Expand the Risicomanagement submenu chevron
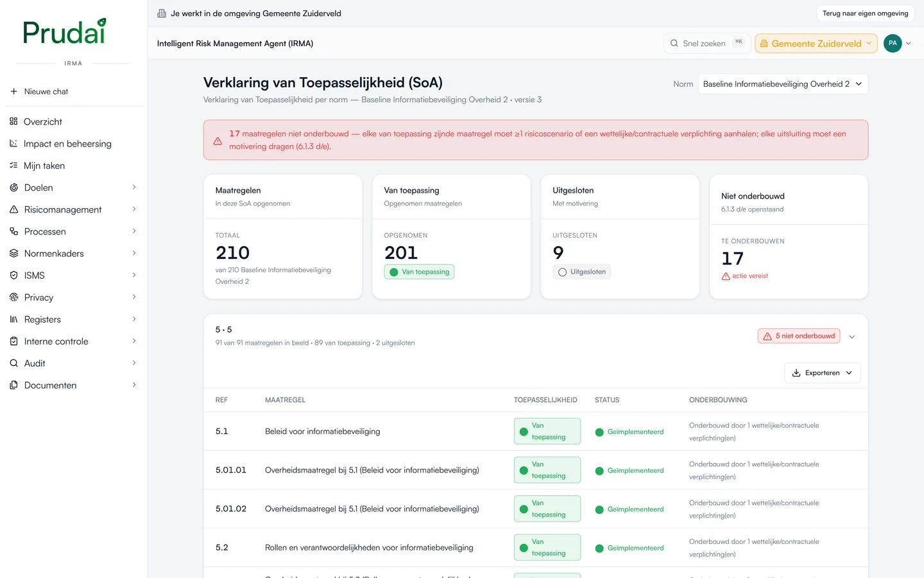 [x=134, y=209]
